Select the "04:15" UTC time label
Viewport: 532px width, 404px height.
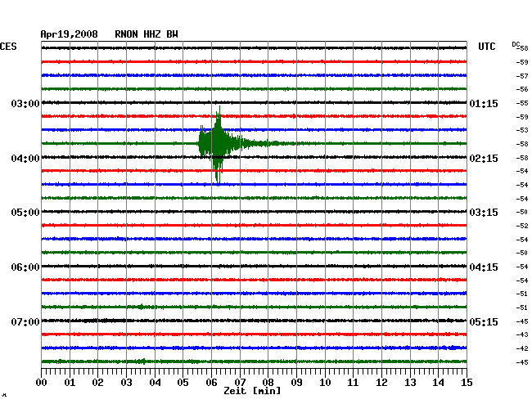click(484, 267)
